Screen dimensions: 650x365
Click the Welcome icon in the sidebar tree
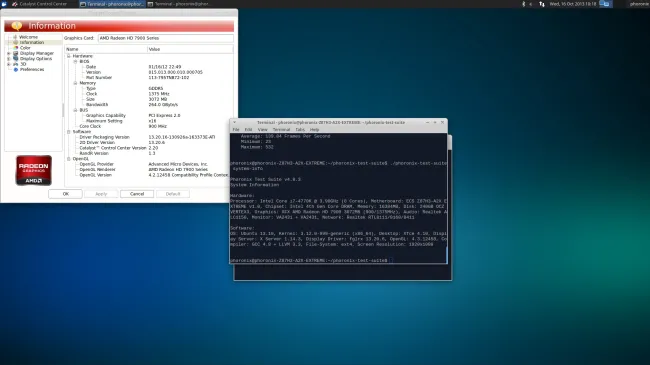pos(16,37)
